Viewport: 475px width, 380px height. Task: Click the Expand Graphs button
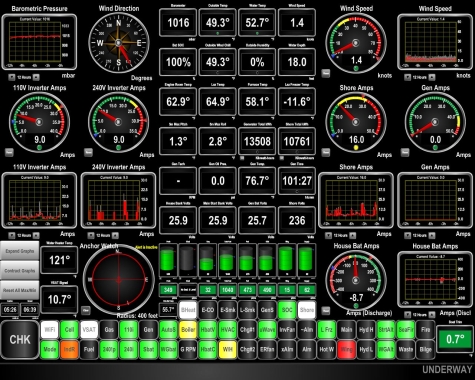click(x=20, y=251)
